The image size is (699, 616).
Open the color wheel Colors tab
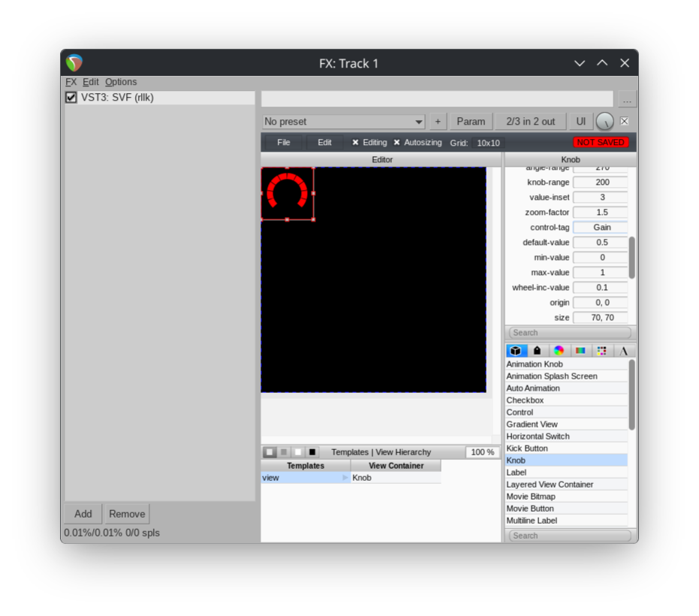click(559, 351)
